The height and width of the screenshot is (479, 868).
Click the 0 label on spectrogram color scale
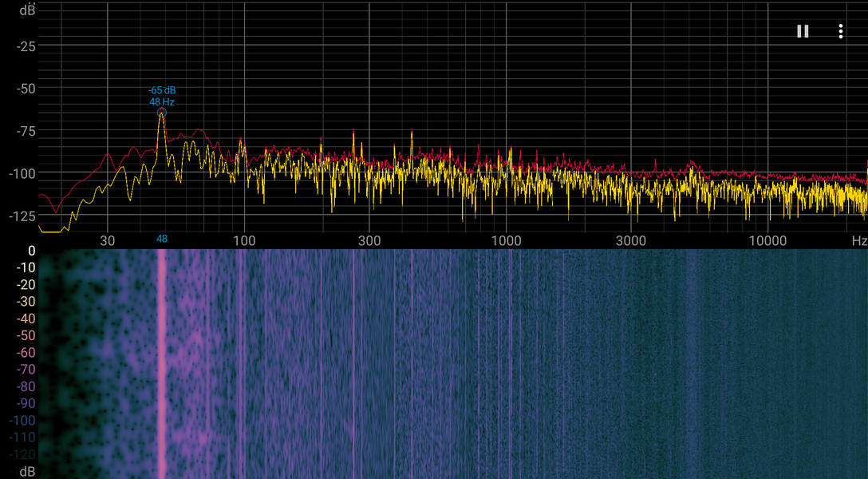(x=32, y=251)
